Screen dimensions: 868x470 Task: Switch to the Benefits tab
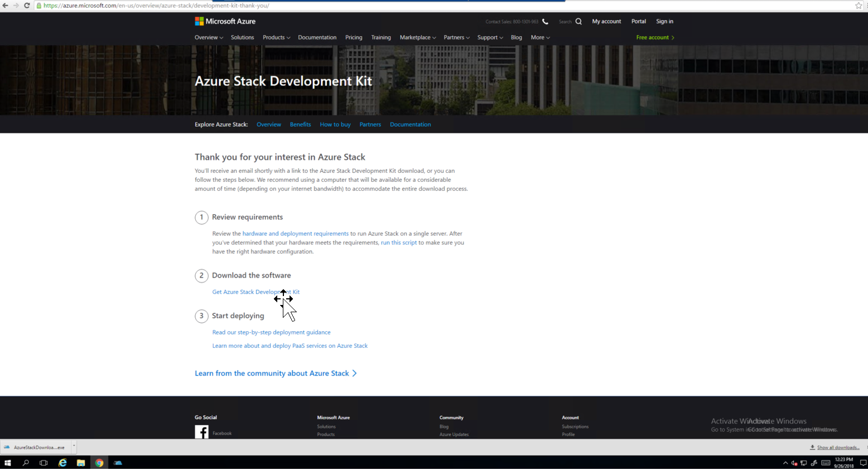(300, 124)
